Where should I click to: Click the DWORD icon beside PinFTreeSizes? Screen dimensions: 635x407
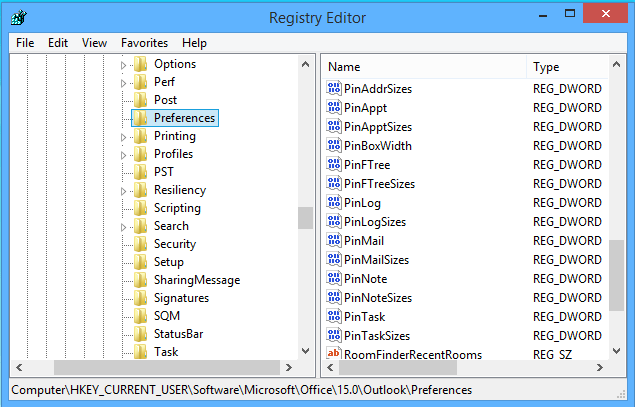334,183
